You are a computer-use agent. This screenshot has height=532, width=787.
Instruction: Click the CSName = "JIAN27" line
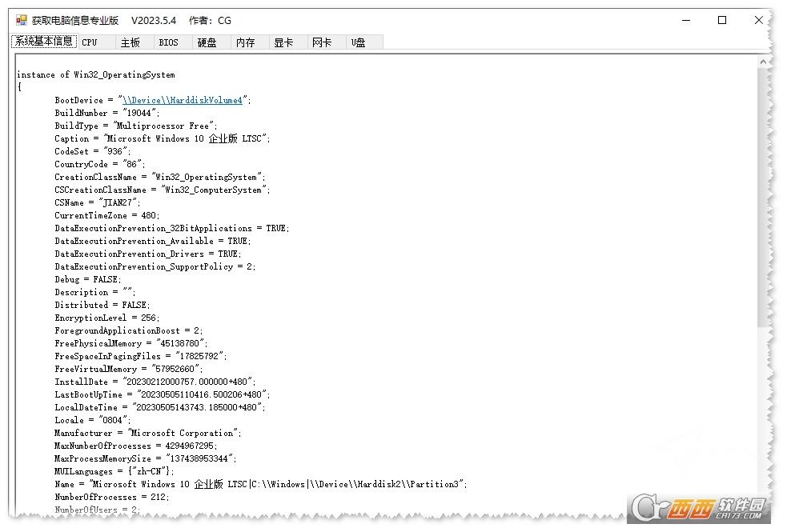[98, 202]
